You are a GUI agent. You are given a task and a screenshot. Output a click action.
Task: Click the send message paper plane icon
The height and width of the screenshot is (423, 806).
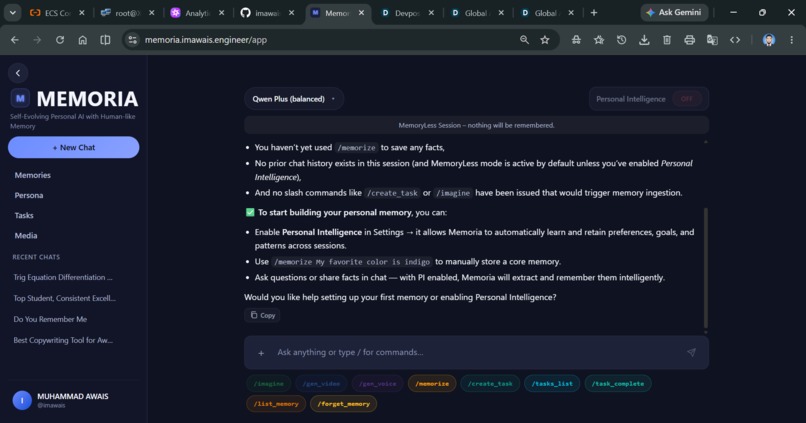click(691, 352)
